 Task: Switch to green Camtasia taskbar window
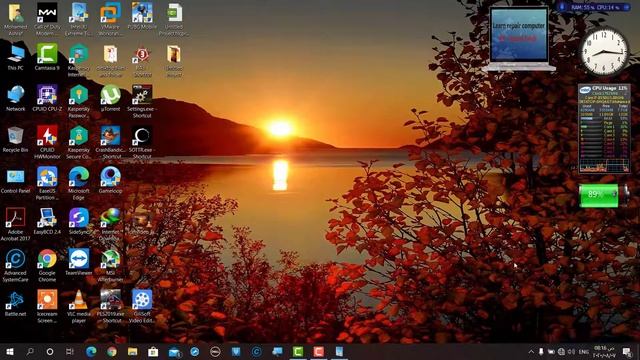(x=298, y=351)
